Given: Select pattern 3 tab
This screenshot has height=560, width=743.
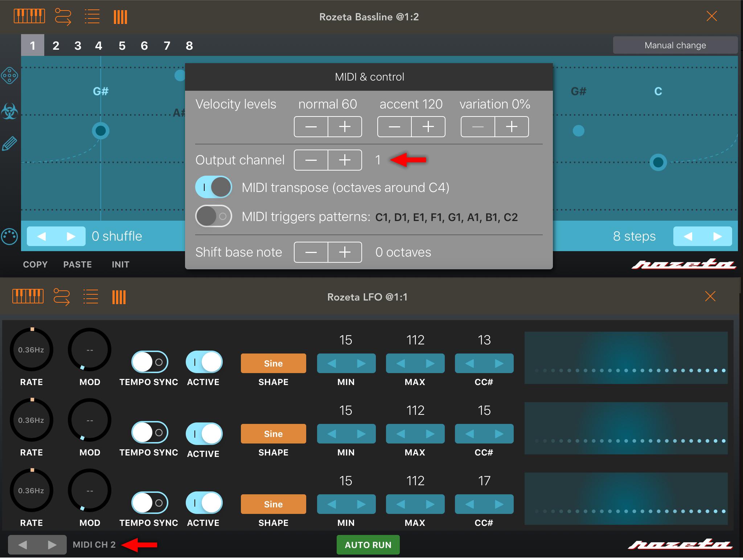Looking at the screenshot, I should click(x=78, y=45).
